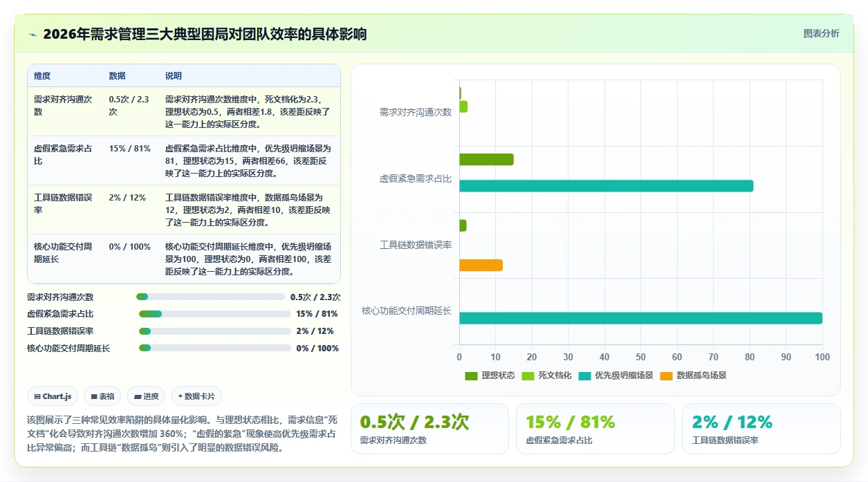The width and height of the screenshot is (868, 482).
Task: Click the 工具链数据错误率 table row label
Action: coord(63,204)
